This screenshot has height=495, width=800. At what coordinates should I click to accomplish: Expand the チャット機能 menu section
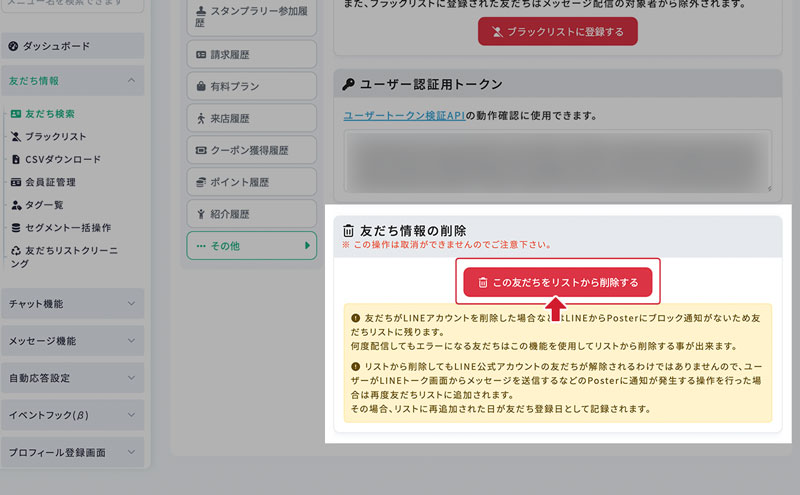(x=131, y=304)
